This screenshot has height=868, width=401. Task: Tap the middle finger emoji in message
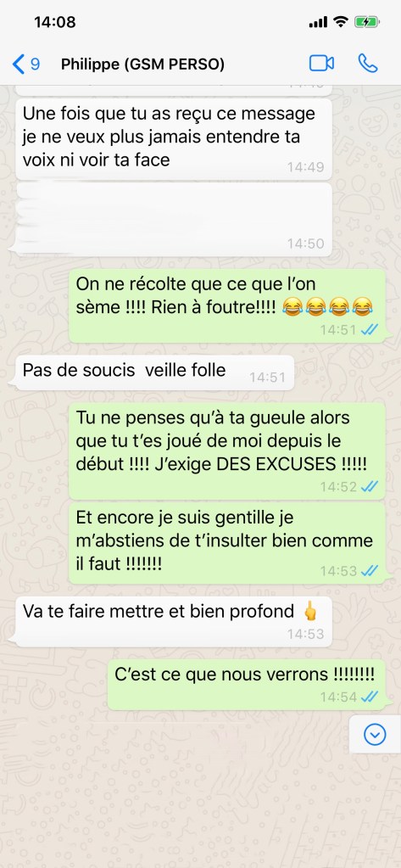tap(310, 612)
